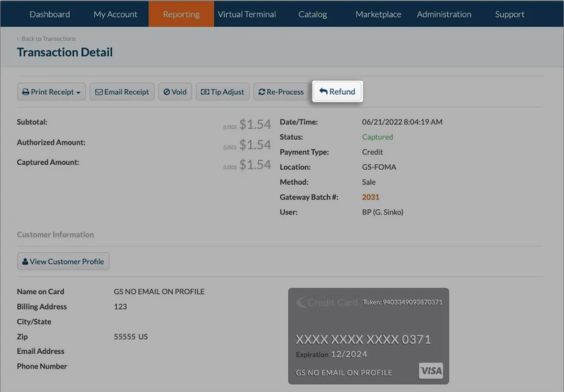
Task: Click name on card GS NO EMAIL ON PROFILE
Action: 159,292
